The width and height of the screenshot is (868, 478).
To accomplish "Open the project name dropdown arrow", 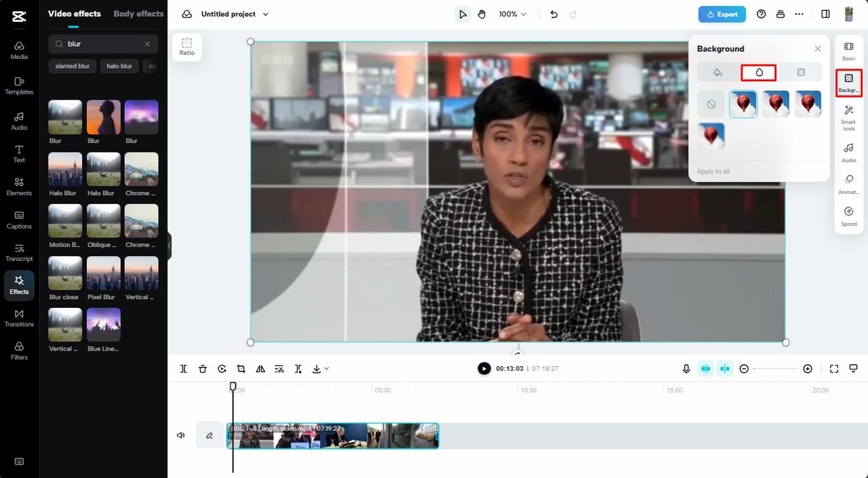I will tap(265, 14).
